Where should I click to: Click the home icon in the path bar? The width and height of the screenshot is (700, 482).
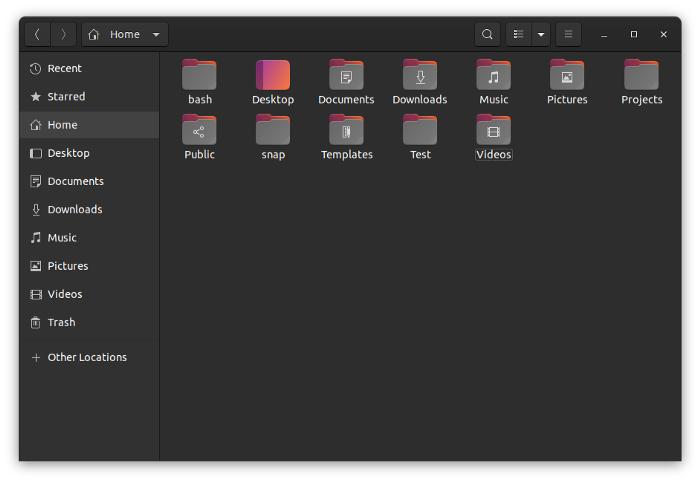(x=93, y=34)
